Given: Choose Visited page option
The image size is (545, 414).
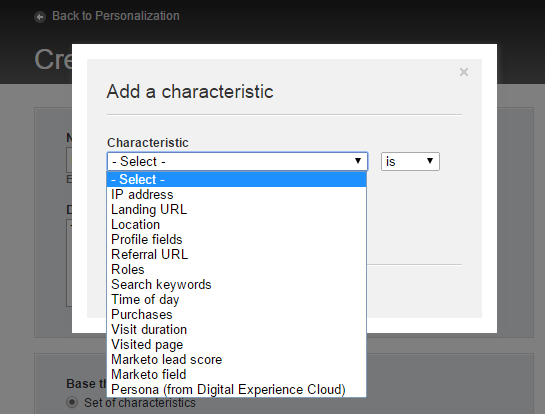Looking at the screenshot, I should pyautogui.click(x=237, y=344).
